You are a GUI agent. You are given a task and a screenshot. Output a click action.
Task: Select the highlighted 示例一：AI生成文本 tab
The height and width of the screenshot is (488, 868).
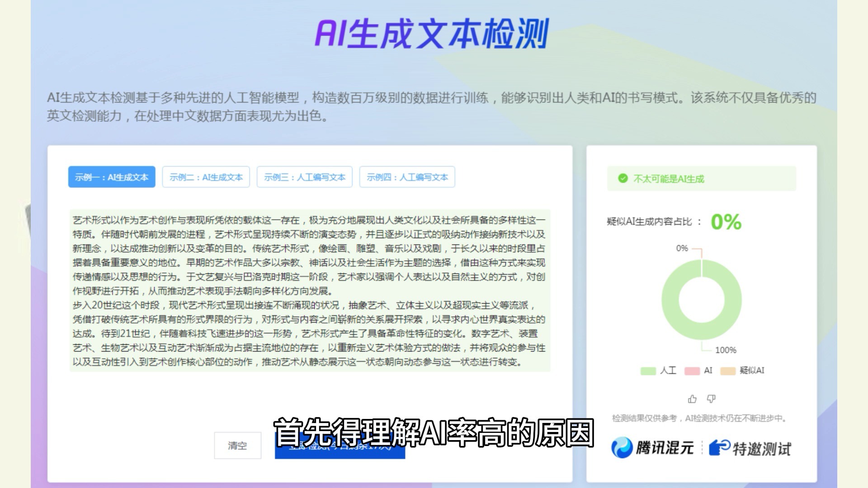pos(111,177)
